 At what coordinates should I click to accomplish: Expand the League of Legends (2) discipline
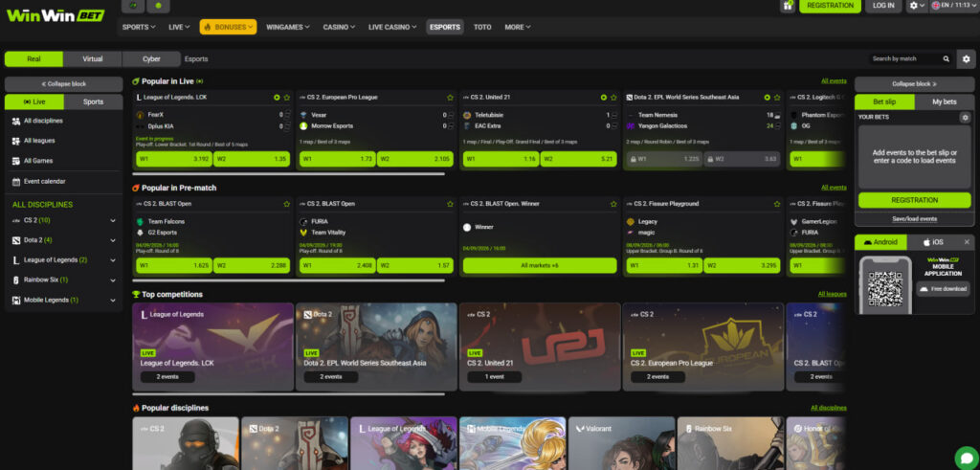tap(63, 260)
